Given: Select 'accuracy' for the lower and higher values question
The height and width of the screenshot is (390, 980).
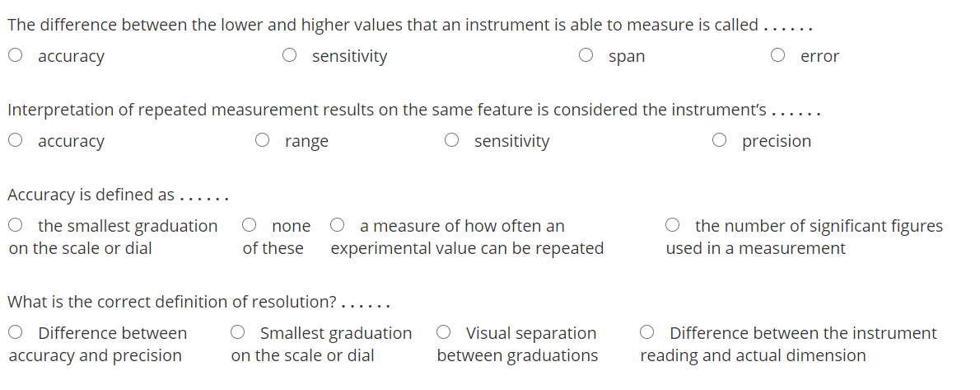Looking at the screenshot, I should click(x=16, y=56).
